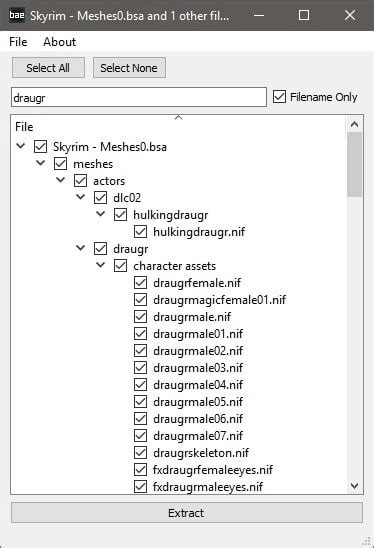This screenshot has height=548, width=374.
Task: Click the draugr filter text field
Action: pyautogui.click(x=139, y=98)
